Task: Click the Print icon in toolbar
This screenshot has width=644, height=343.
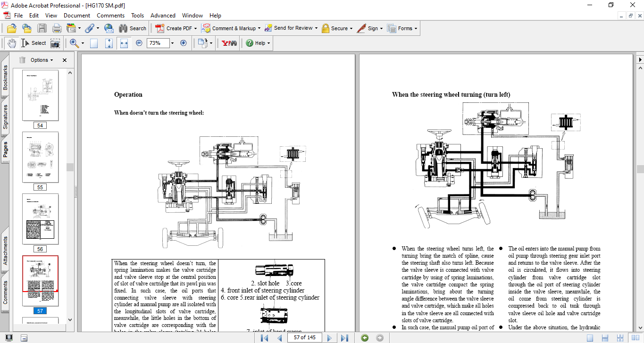Action: (57, 28)
